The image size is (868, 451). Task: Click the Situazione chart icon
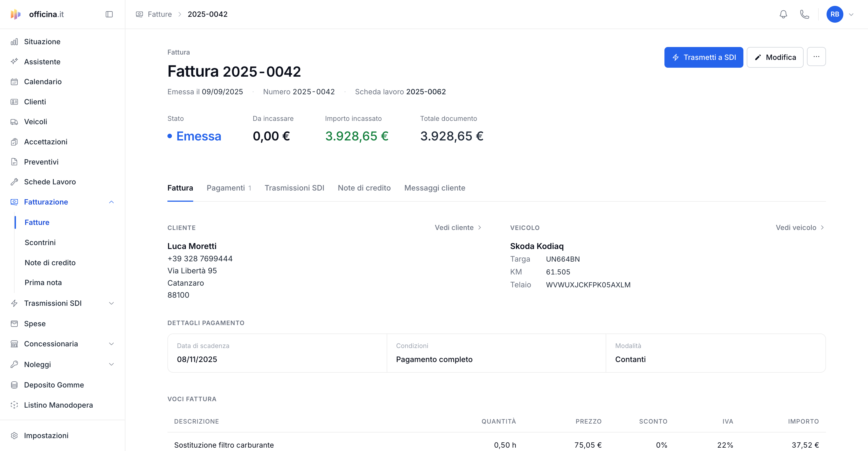[x=14, y=42]
